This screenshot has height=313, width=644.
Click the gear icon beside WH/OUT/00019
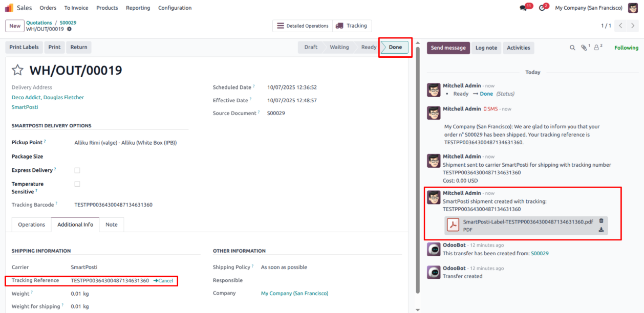(70, 29)
